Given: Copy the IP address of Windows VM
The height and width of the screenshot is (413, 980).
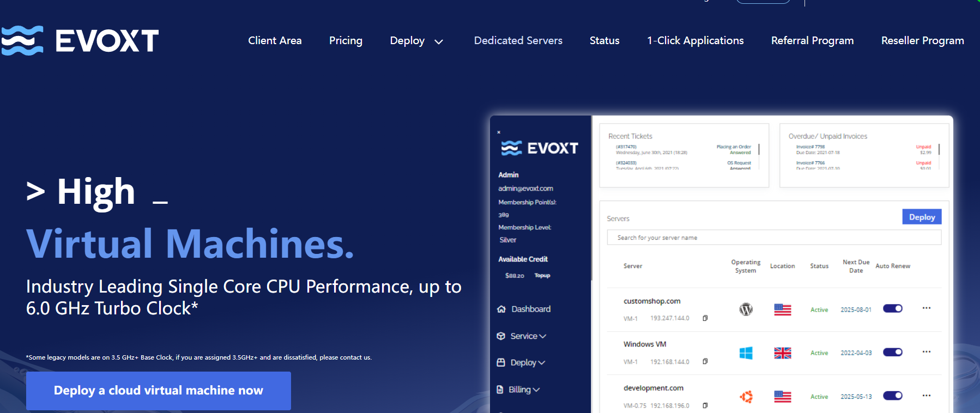Looking at the screenshot, I should (705, 361).
